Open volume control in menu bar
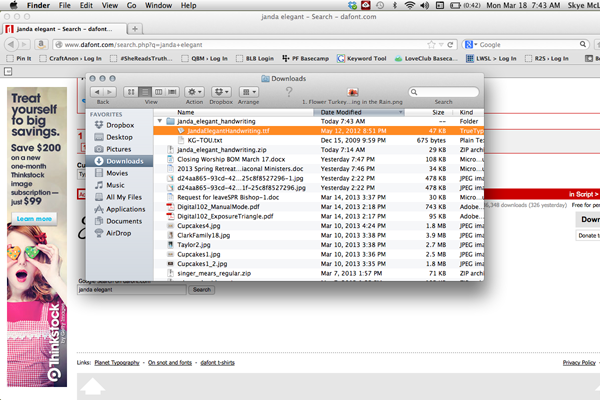 pos(425,5)
